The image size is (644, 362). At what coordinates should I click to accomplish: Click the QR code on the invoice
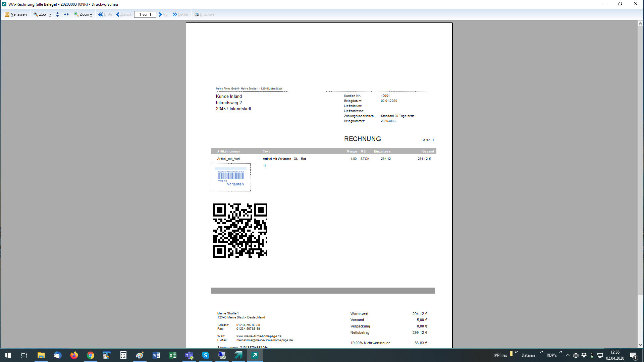click(240, 231)
